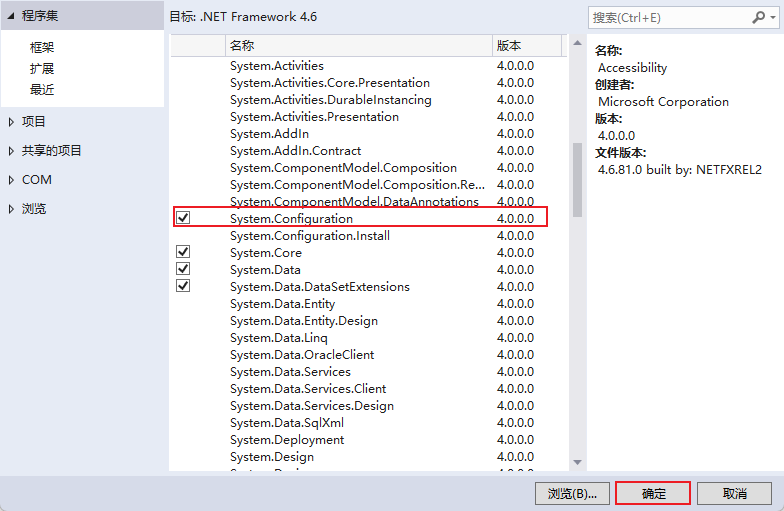This screenshot has height=511, width=784.
Task: Uncheck the System.Core checkbox
Action: pos(184,252)
